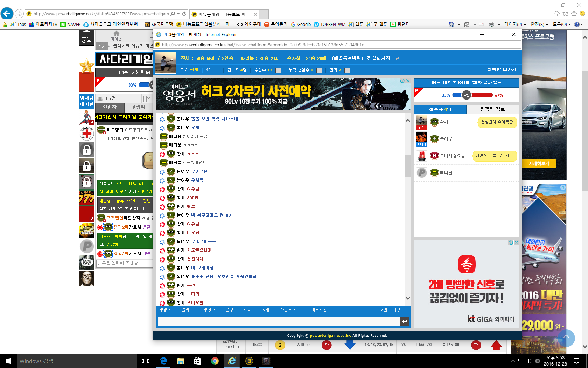The image size is (588, 368).
Task: Click the help icon next to 추천수 13
Action: [x=278, y=70]
